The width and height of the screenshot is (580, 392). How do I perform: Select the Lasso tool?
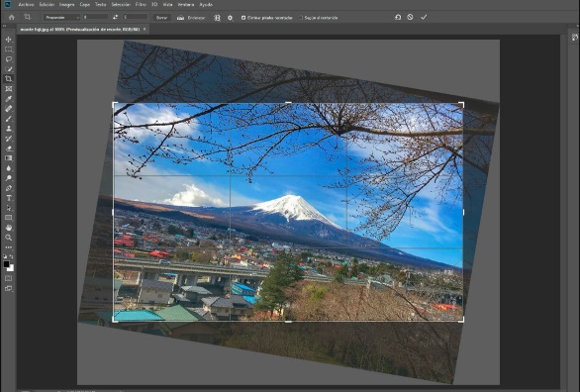[9, 59]
